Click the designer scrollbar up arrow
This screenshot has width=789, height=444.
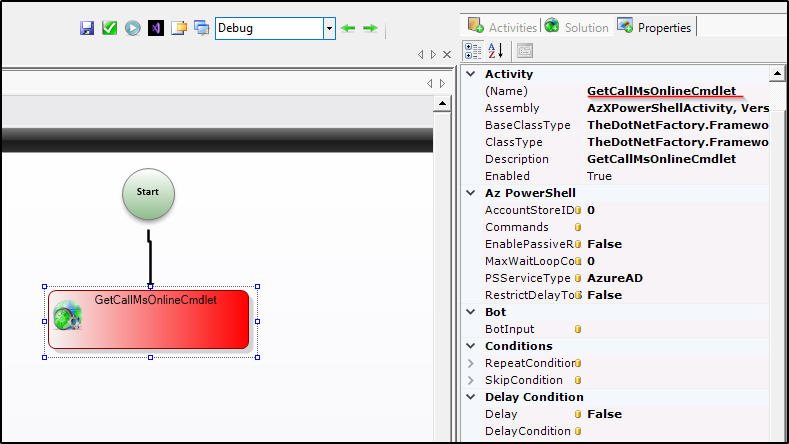point(442,104)
